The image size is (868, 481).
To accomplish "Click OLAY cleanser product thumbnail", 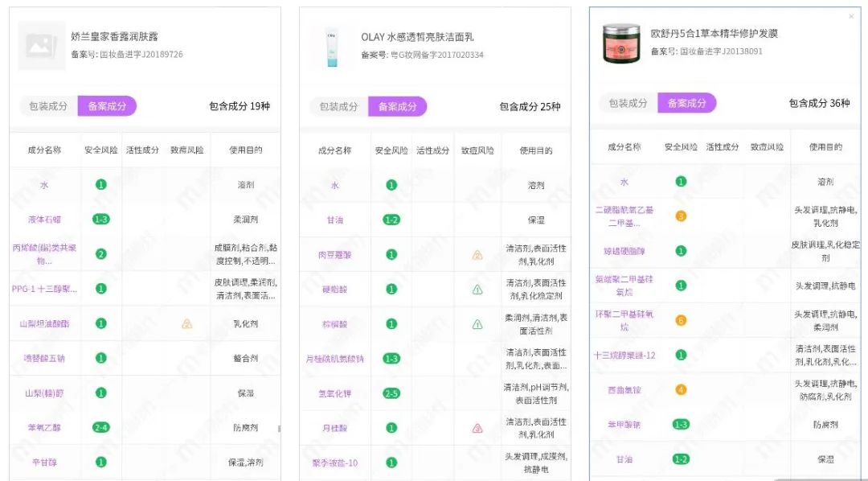I will click(332, 46).
